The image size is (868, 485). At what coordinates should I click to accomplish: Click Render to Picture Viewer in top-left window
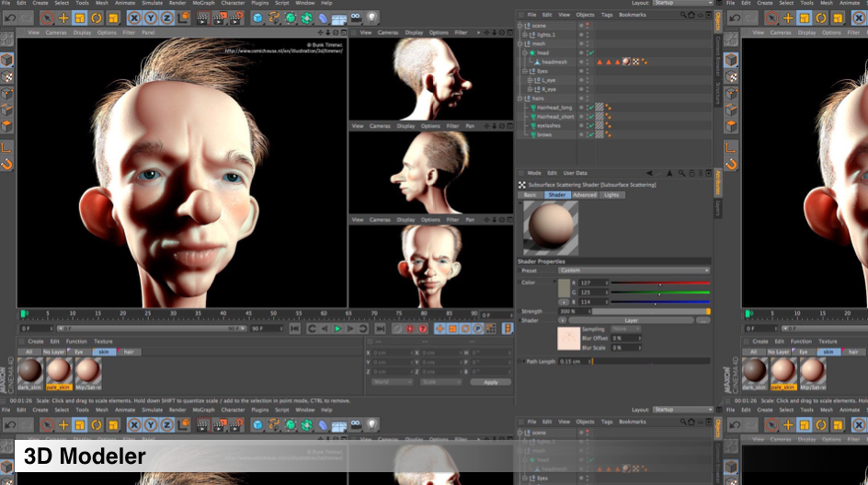pyautogui.click(x=219, y=18)
